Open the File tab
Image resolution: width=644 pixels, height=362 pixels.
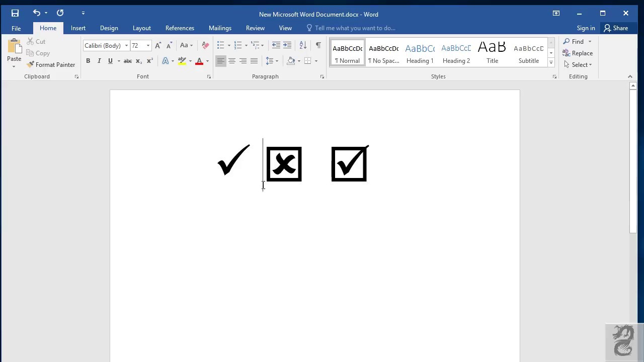[16, 28]
